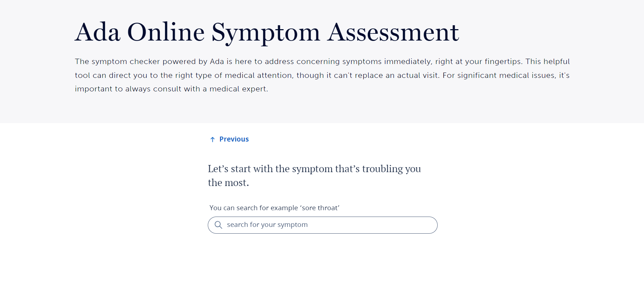644x303 pixels.
Task: Click the Ada Online Symptom Assessment heading
Action: pos(266,32)
